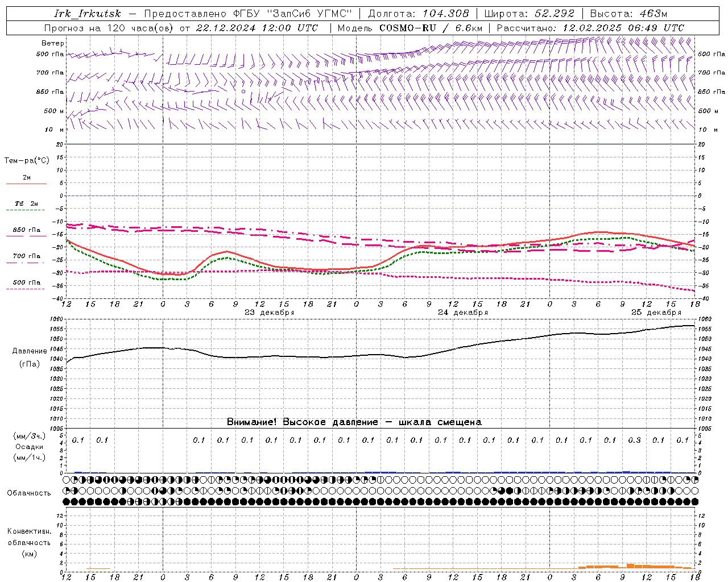Screen dimensions: 728x582
Task: Click the Конвективн. convective cloud label
Action: coord(29,531)
